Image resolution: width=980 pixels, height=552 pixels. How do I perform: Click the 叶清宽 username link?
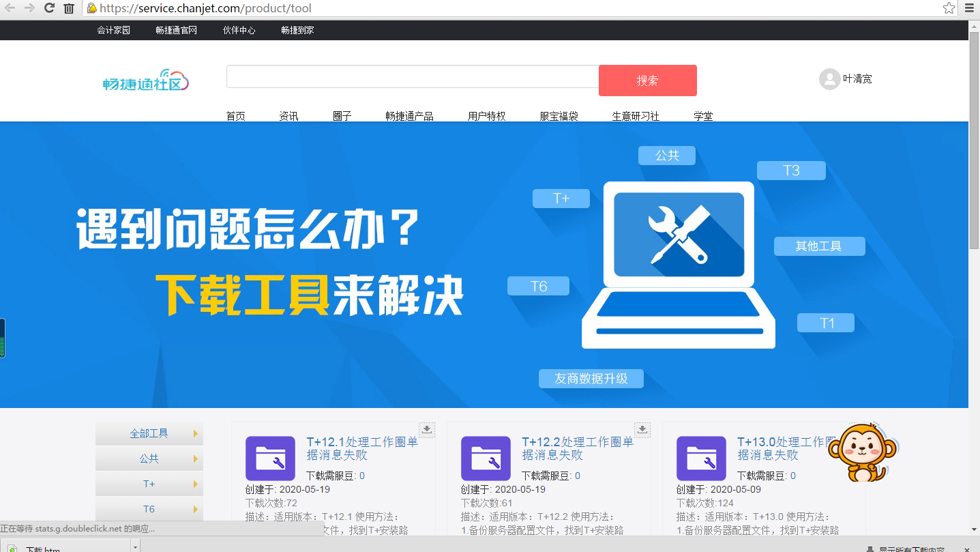pyautogui.click(x=857, y=79)
